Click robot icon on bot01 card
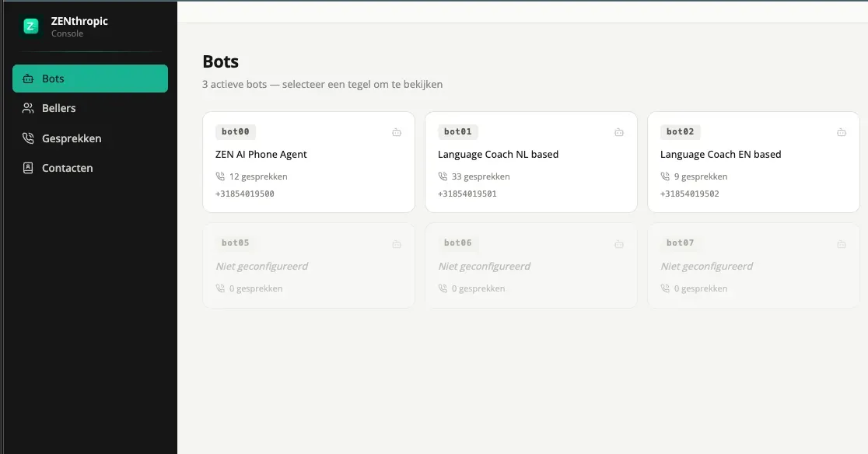 (x=619, y=132)
